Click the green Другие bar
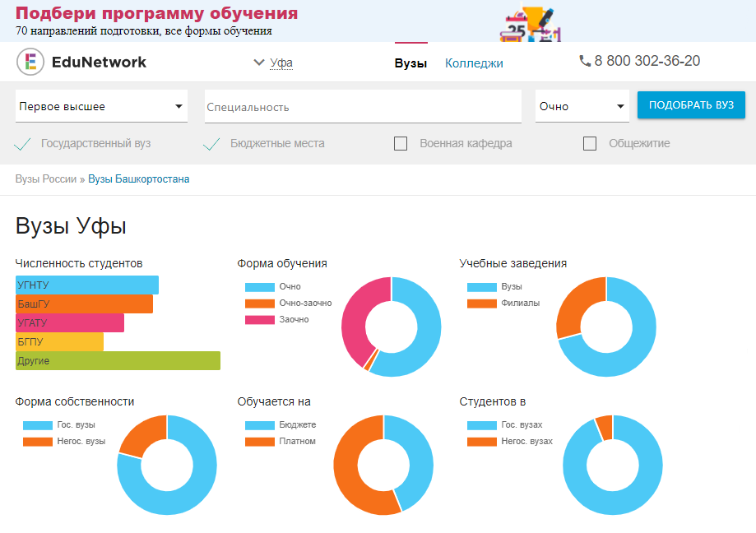The height and width of the screenshot is (533, 756). pyautogui.click(x=118, y=360)
